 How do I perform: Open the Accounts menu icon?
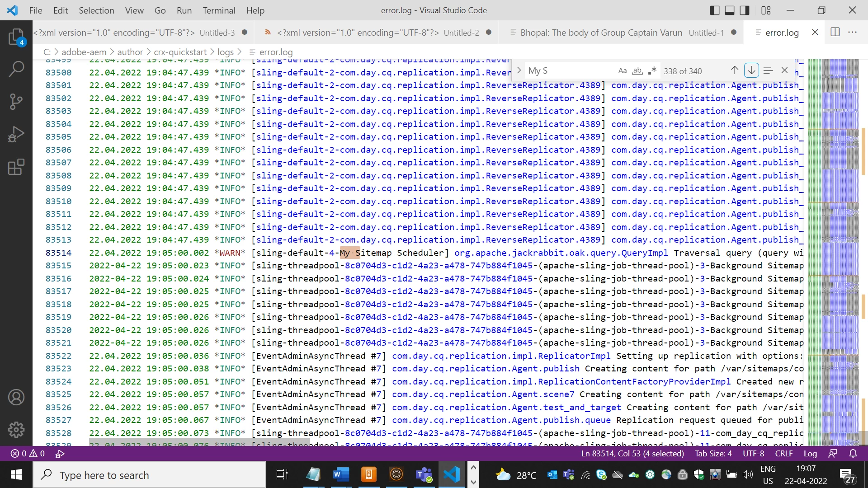16,397
